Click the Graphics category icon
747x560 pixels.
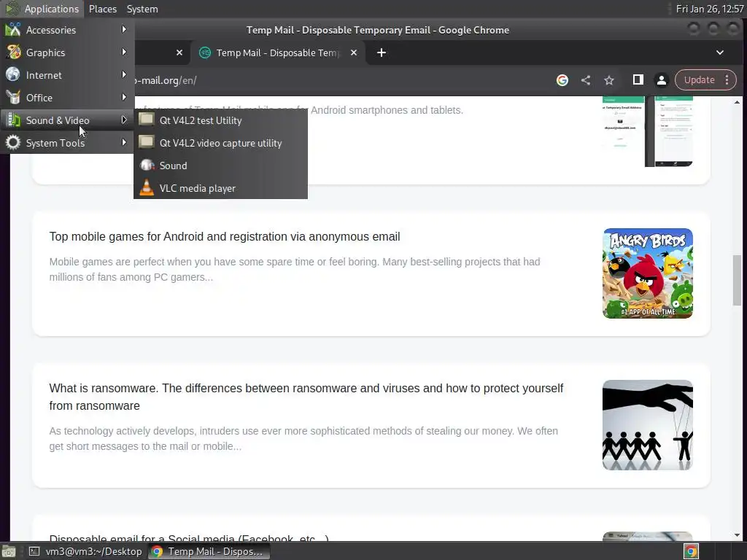point(13,52)
